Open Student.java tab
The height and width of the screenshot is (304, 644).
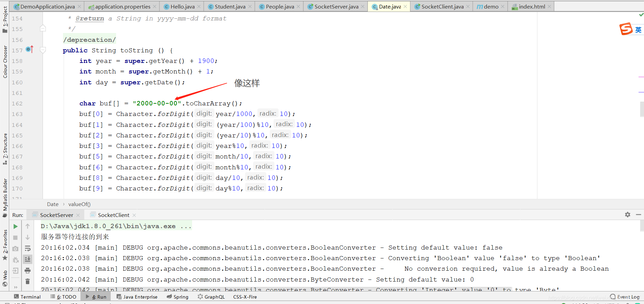pos(230,6)
